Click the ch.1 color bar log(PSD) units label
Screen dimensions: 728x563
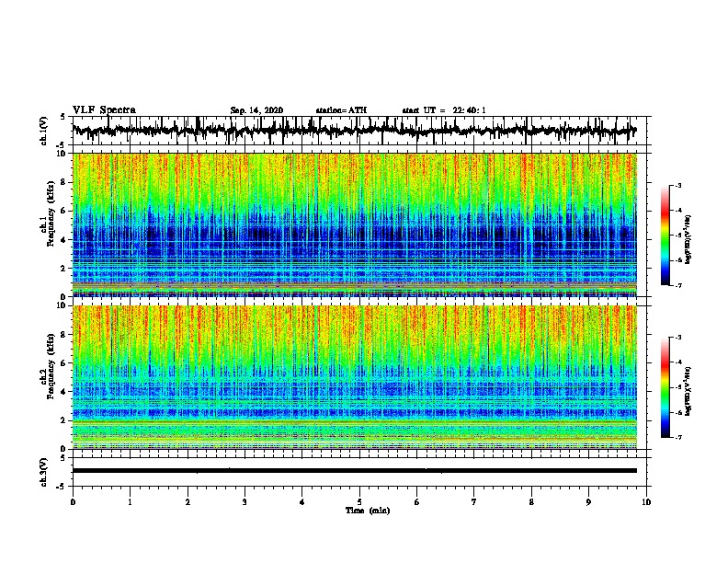pos(688,239)
